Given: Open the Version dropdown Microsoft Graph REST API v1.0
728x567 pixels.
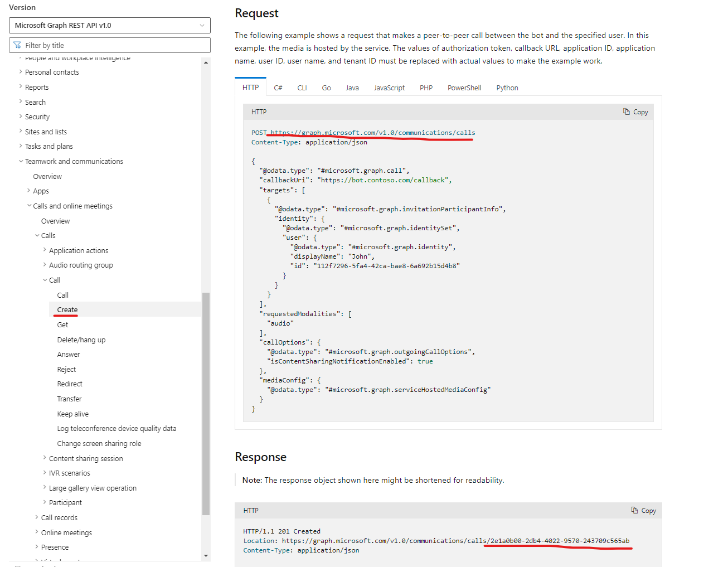Looking at the screenshot, I should [110, 26].
